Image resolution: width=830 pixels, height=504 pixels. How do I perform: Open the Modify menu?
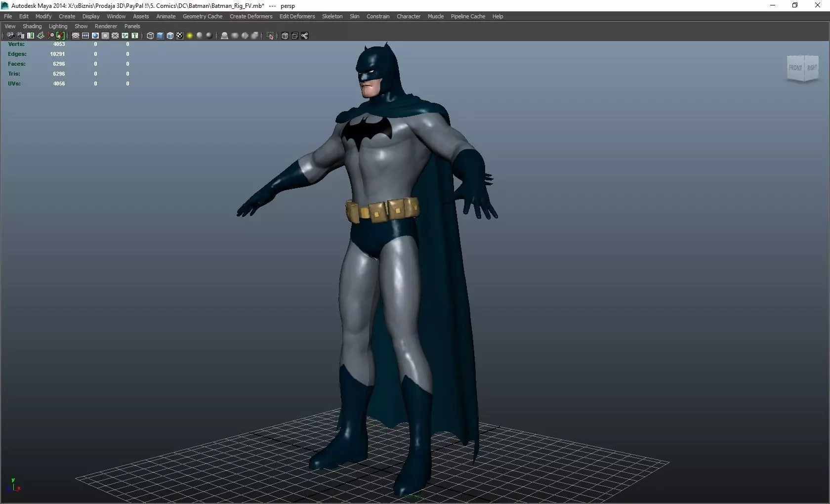point(43,16)
